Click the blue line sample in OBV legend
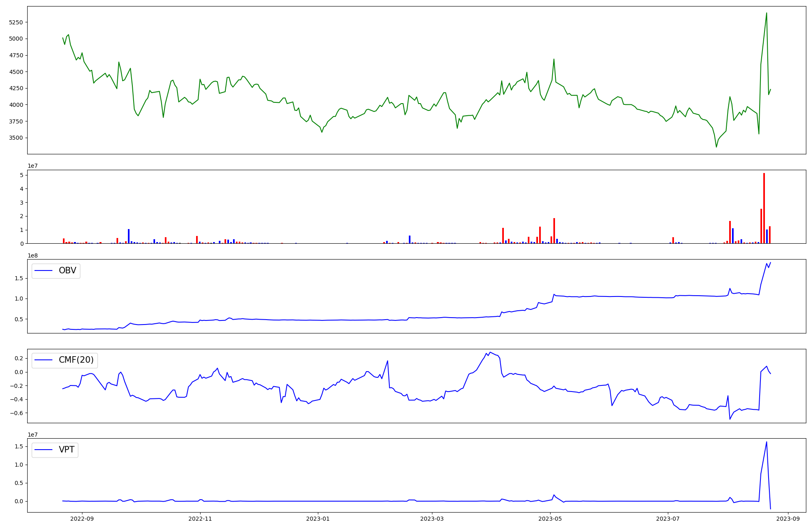The width and height of the screenshot is (812, 528). (44, 270)
